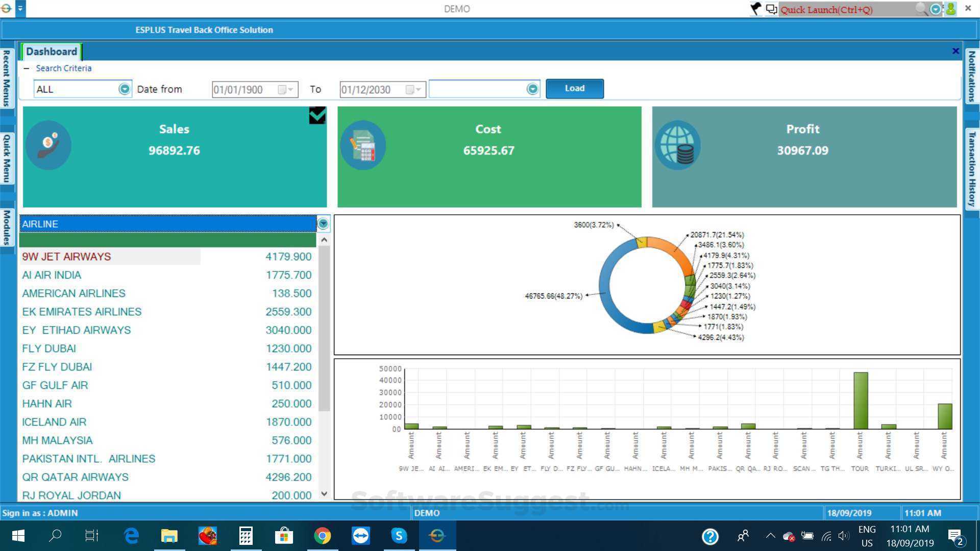Viewport: 980px width, 551px height.
Task: Click the Profit globe coins icon
Action: coord(677,145)
